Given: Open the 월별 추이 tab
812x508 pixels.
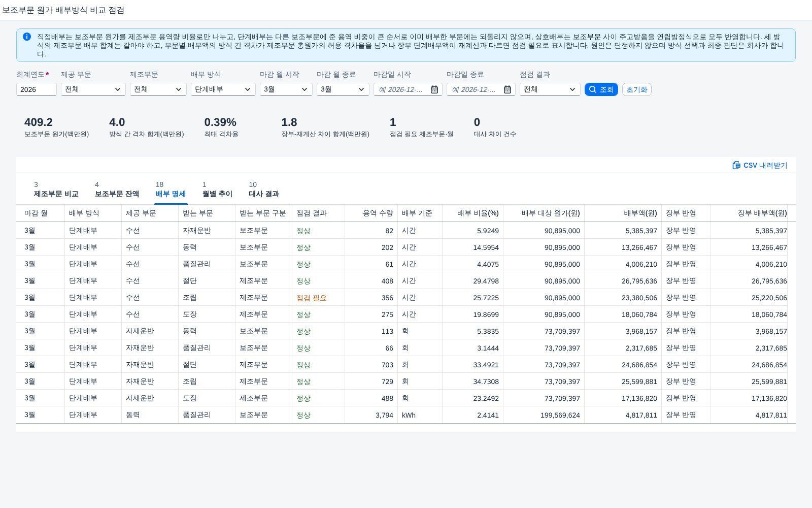Looking at the screenshot, I should (217, 189).
